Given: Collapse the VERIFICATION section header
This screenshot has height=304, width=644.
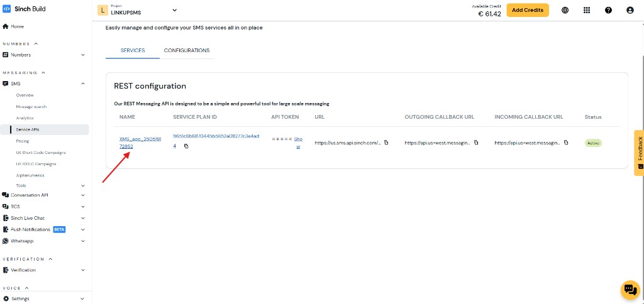Looking at the screenshot, I should pos(28,259).
